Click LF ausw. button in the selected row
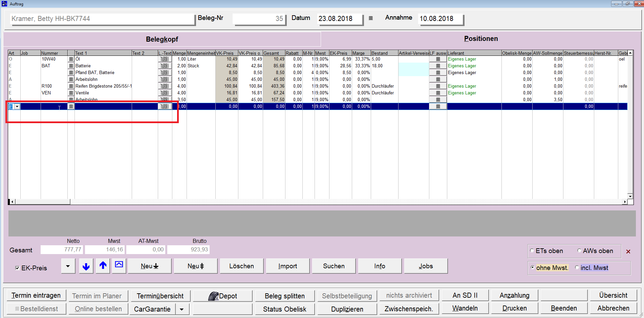Screen dimensions: 644x318 438,106
